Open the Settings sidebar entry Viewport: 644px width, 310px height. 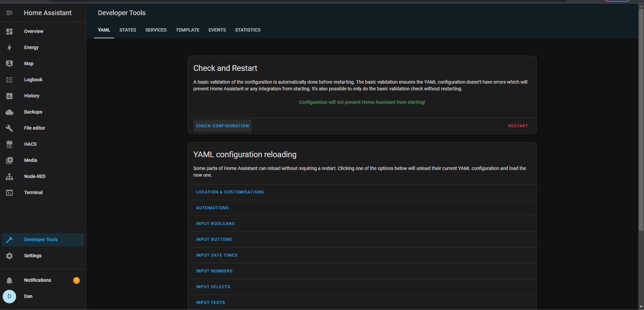(43, 256)
